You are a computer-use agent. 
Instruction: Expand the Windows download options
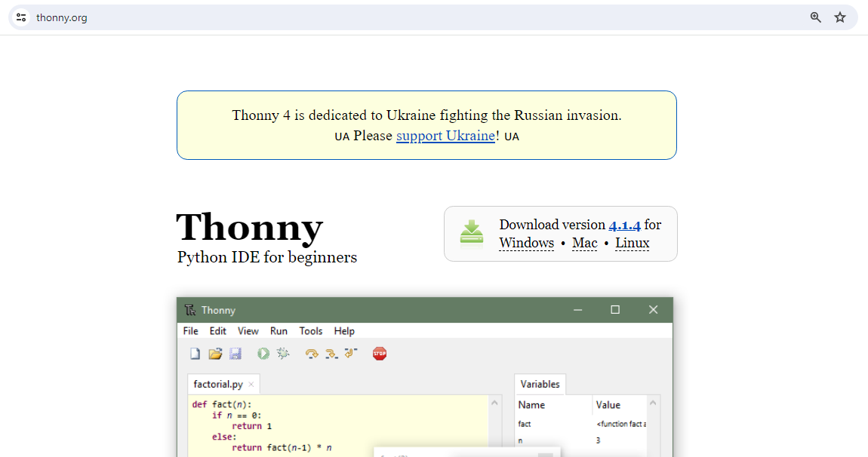526,243
